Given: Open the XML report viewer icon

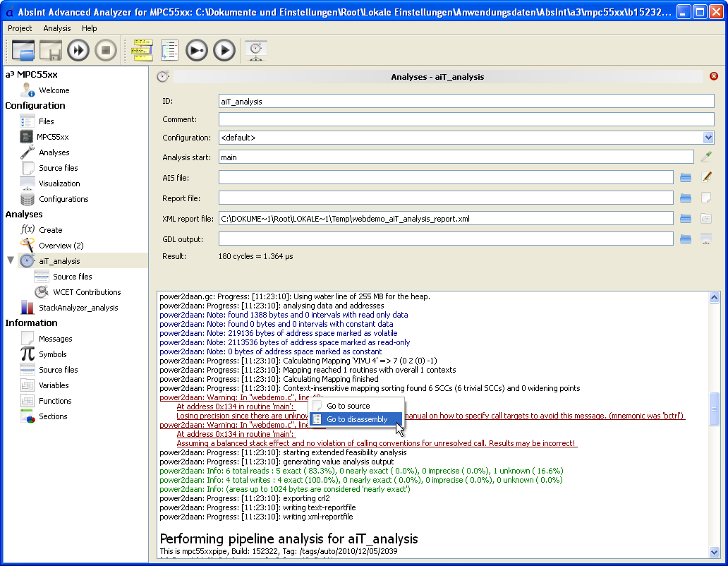Looking at the screenshot, I should pos(705,218).
